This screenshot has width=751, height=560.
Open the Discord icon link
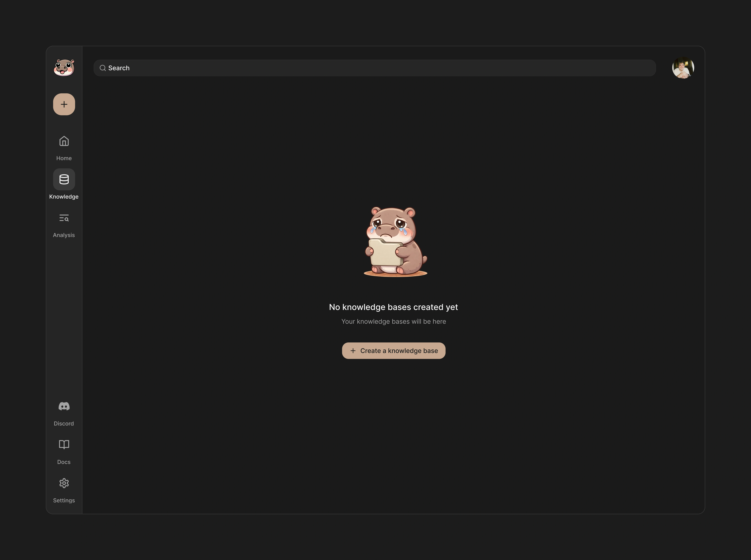[x=64, y=406]
